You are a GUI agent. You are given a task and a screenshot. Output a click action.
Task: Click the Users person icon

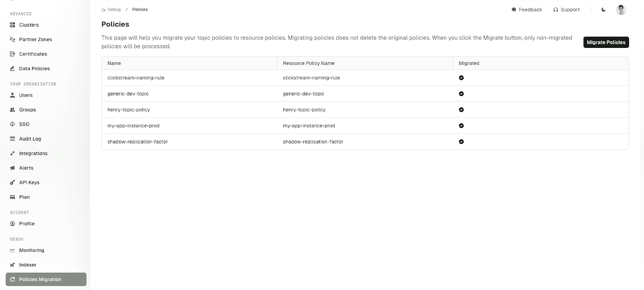pos(12,95)
